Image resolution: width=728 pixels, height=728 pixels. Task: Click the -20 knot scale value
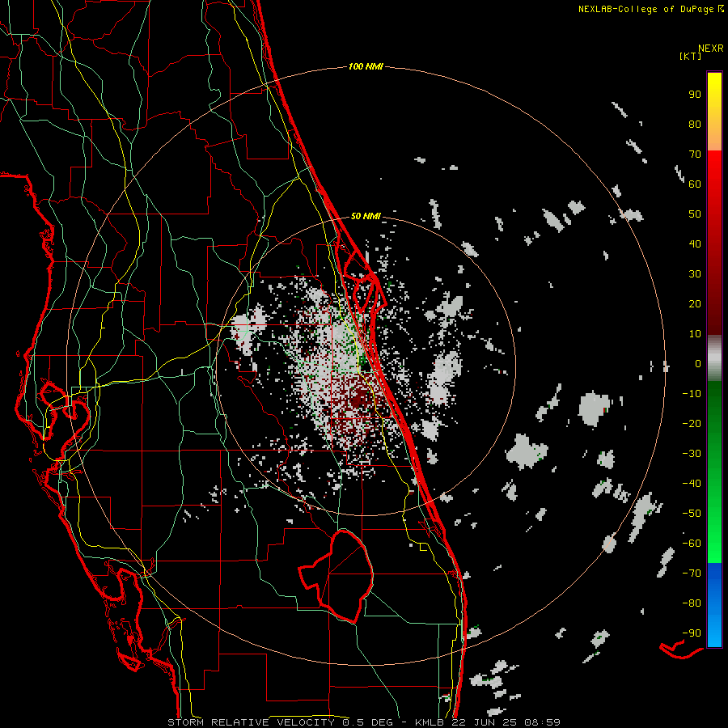click(x=692, y=423)
